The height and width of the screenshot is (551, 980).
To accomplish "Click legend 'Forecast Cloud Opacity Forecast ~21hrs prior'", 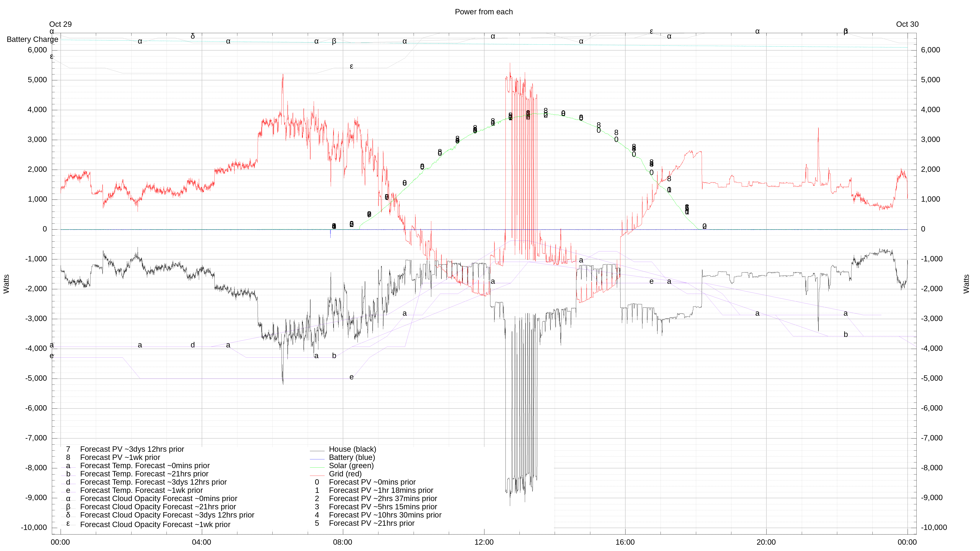I will pos(158,507).
